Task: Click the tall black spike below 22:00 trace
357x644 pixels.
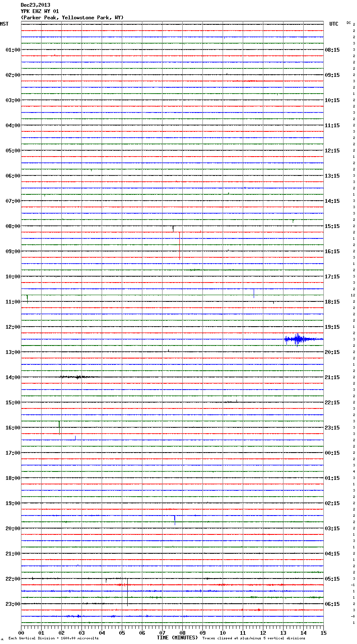Action: pyautogui.click(x=127, y=592)
